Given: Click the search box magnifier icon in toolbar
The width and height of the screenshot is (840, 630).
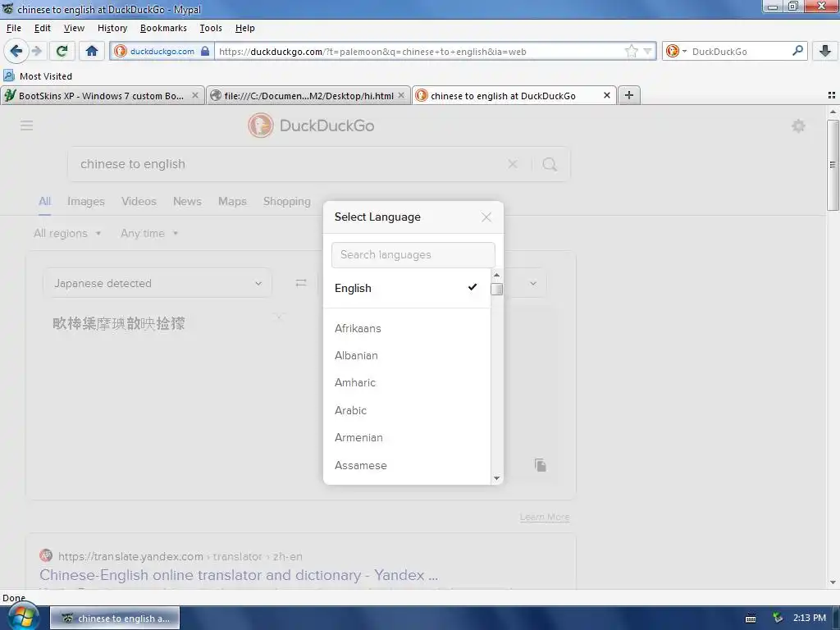Looking at the screenshot, I should tap(797, 51).
